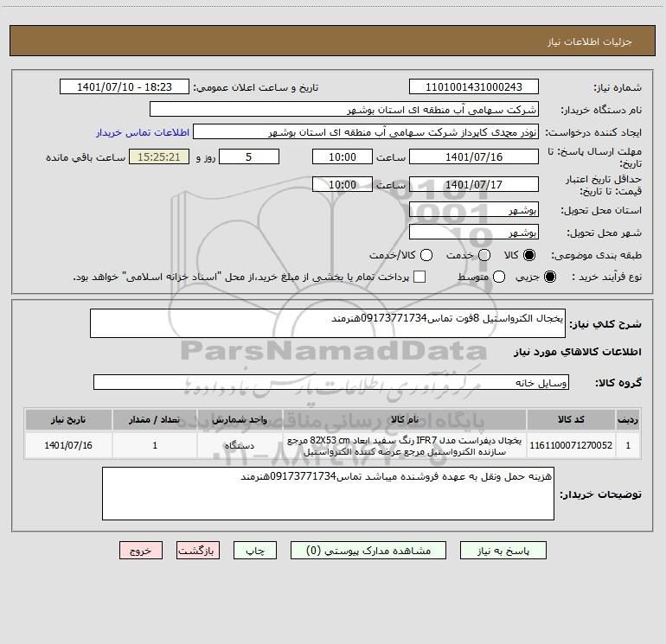Click the کد کالا column header

(571, 420)
